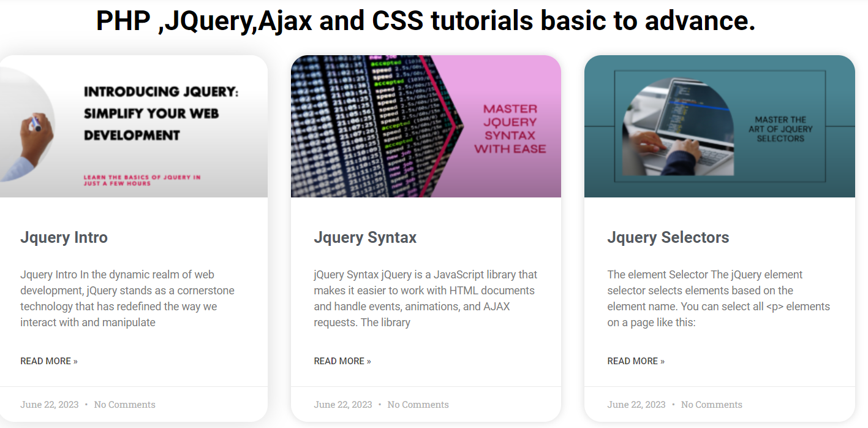Click the page heading about PHP, JQuery tutorials

tap(426, 21)
